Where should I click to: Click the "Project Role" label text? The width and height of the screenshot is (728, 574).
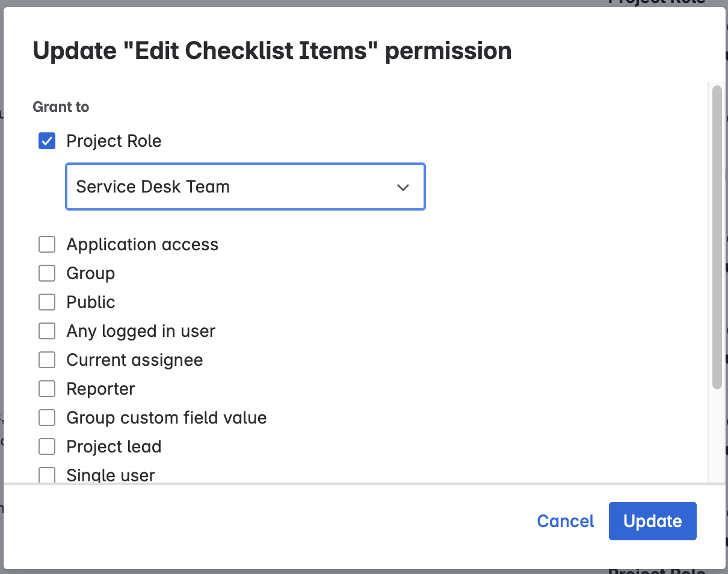click(x=114, y=141)
